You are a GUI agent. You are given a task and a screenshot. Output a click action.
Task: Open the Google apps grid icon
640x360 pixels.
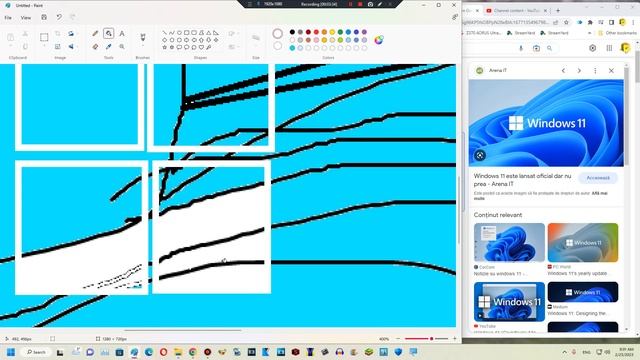(609, 48)
